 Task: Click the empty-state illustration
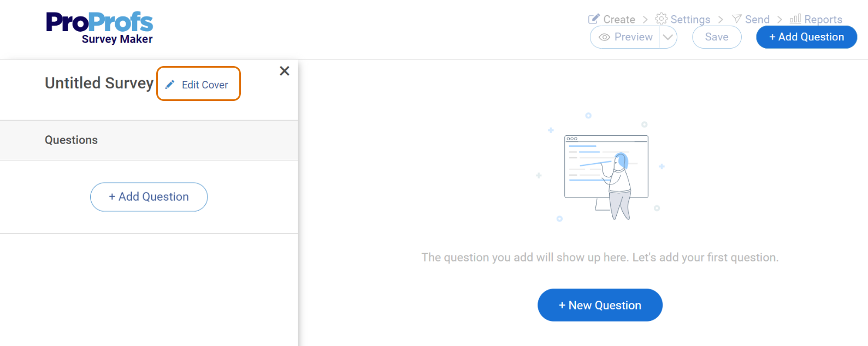tap(600, 167)
